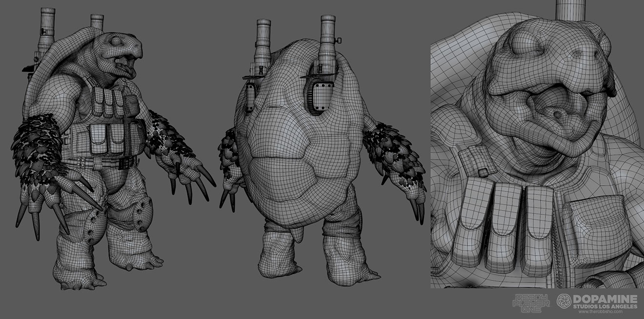Screen dimensions: 644x319
Task: Click the STUDIOS LOS ANGELES text
Action: [x=605, y=306]
